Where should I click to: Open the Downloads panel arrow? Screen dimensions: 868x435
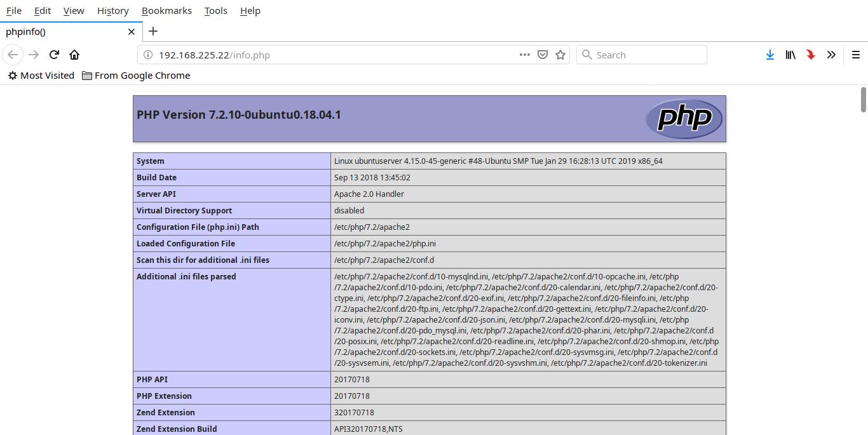coord(770,55)
